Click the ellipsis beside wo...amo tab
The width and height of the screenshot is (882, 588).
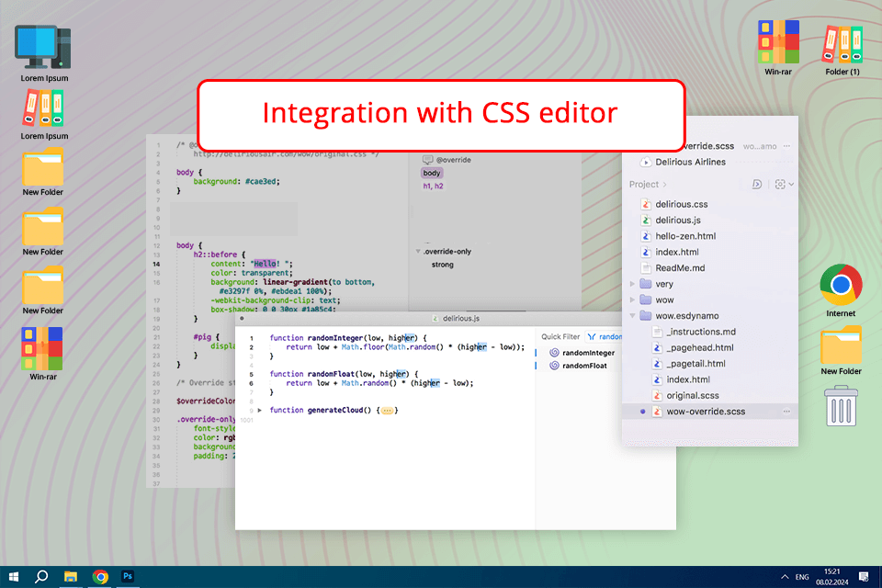coord(786,146)
